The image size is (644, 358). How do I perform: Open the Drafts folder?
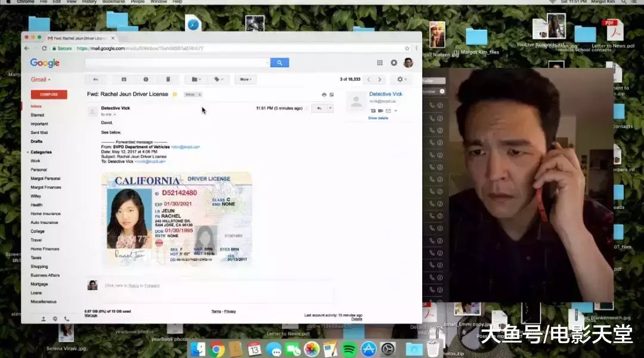tap(36, 142)
